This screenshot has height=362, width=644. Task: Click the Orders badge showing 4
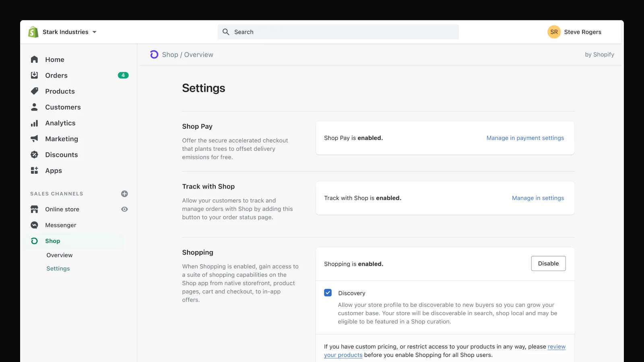pos(123,75)
